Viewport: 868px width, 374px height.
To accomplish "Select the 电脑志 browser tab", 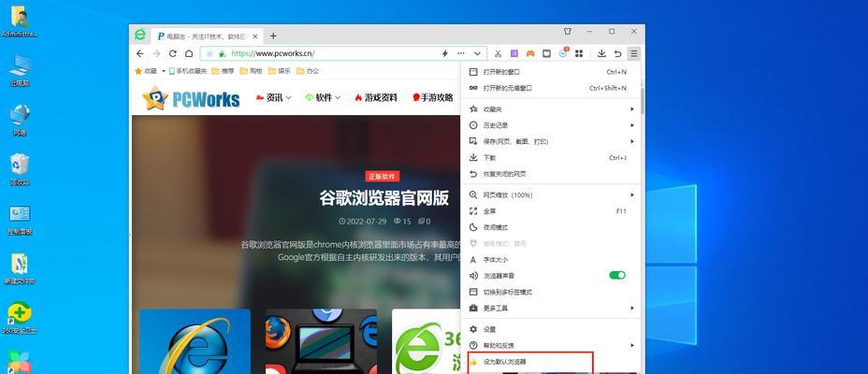I will 207,36.
